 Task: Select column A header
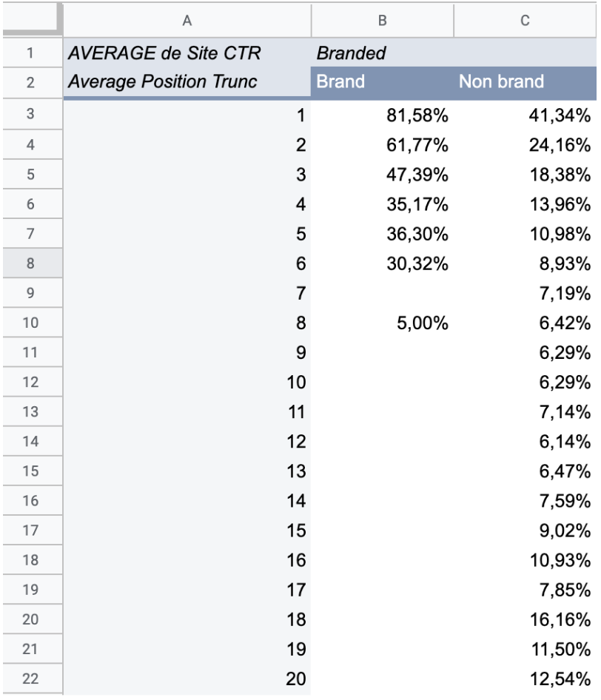pos(187,21)
